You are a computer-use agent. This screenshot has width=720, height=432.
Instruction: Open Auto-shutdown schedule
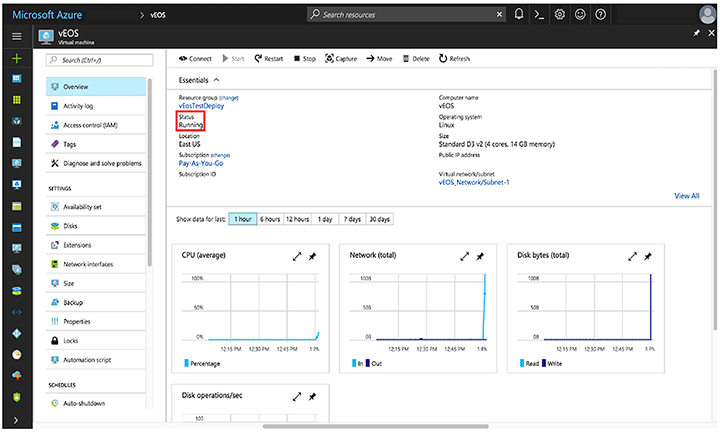click(96, 403)
